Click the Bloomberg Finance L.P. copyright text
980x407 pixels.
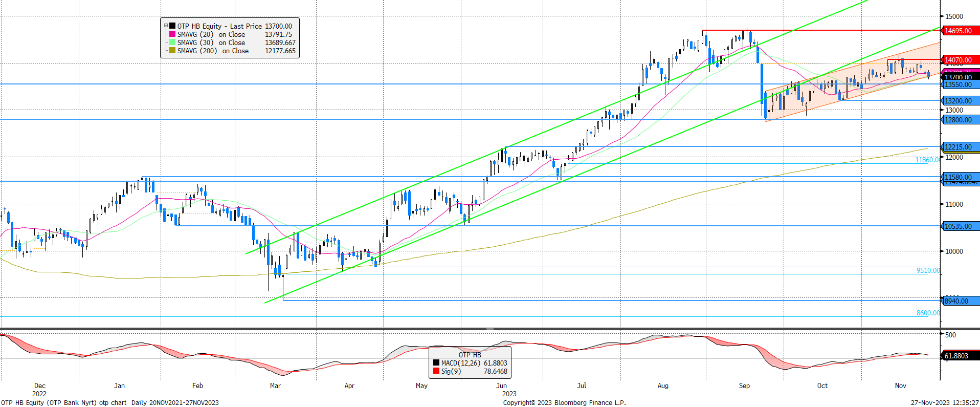coord(564,402)
